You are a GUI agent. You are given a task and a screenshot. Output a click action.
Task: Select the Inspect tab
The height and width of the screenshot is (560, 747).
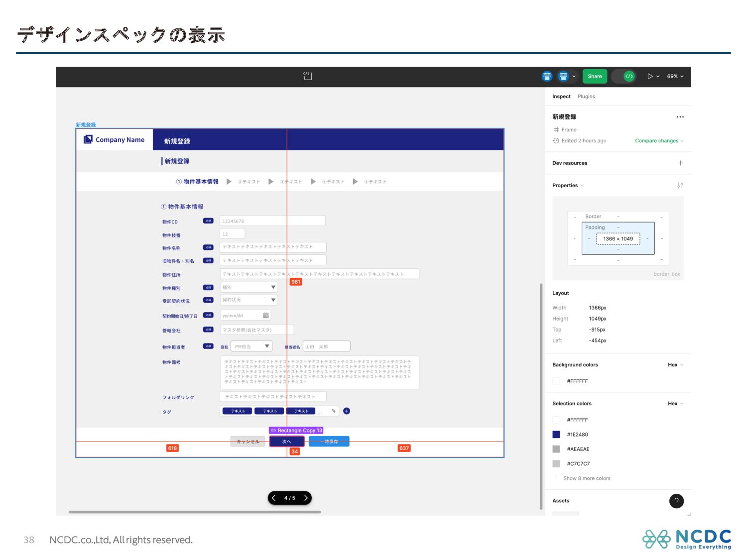[561, 96]
